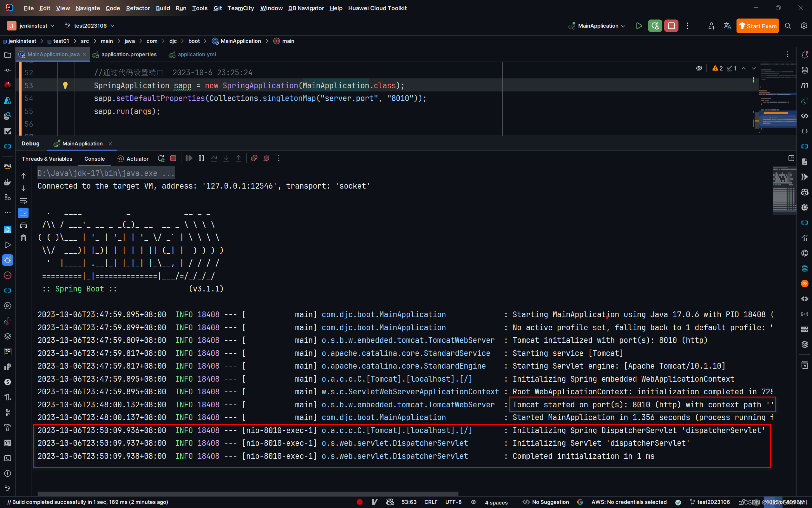
Task: Open the More Actions menu in top toolbar
Action: pos(688,26)
